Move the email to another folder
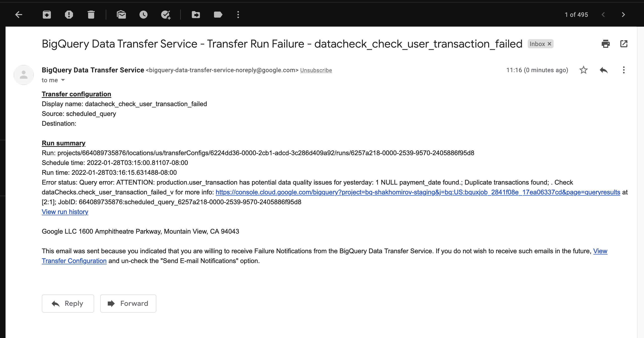The image size is (644, 338). click(x=196, y=14)
